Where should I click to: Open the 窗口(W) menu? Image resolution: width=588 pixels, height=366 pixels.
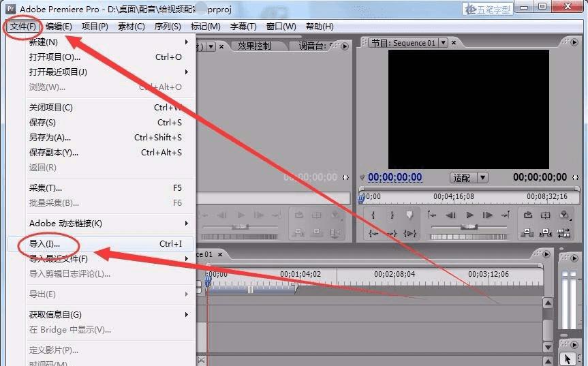(x=281, y=27)
